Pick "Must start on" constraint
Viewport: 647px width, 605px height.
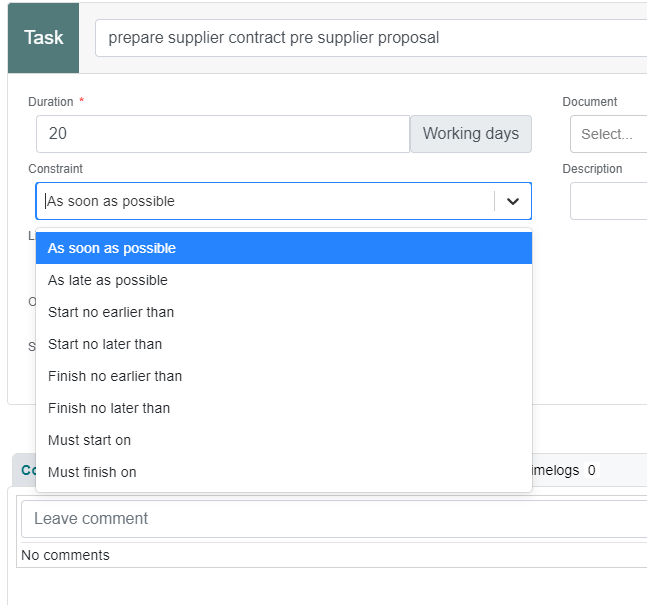(284, 440)
